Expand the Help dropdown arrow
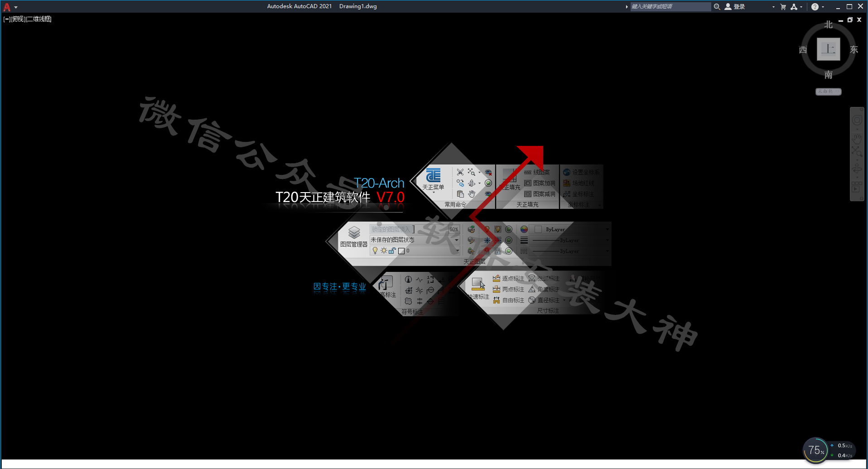This screenshot has height=469, width=868. point(823,7)
